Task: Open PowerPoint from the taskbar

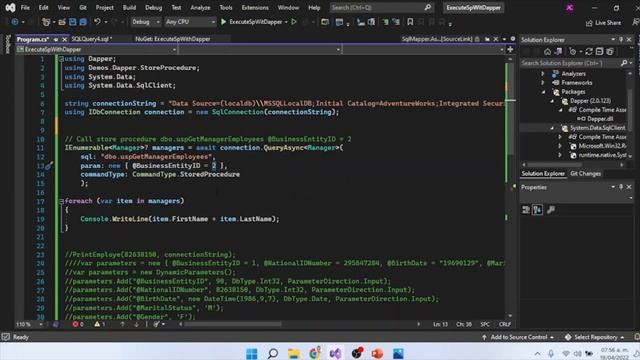Action: pyautogui.click(x=377, y=353)
